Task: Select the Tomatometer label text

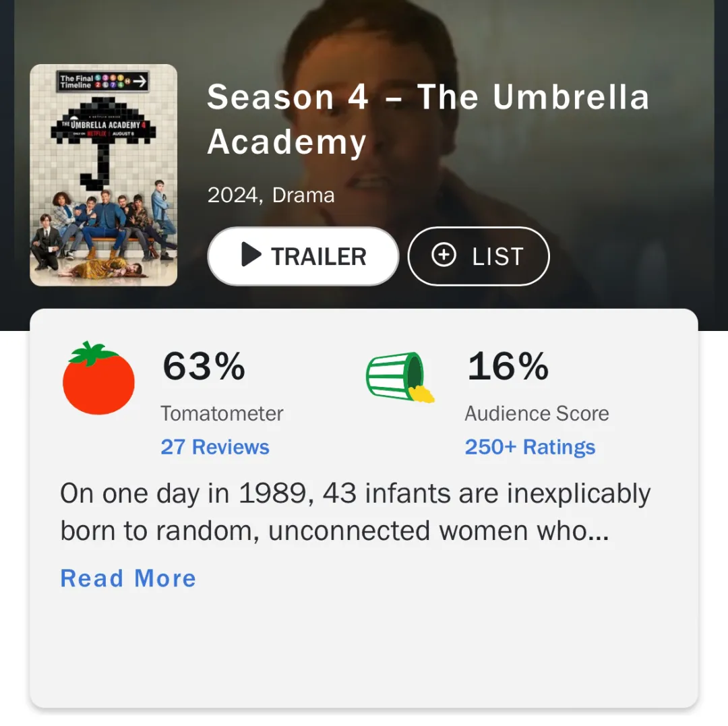Action: pos(222,413)
